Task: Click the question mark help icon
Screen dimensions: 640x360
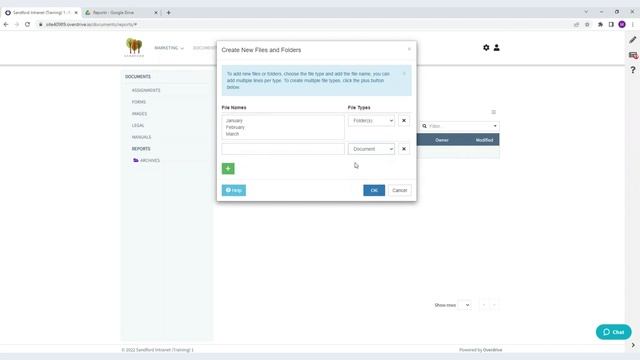Action: 633,70
